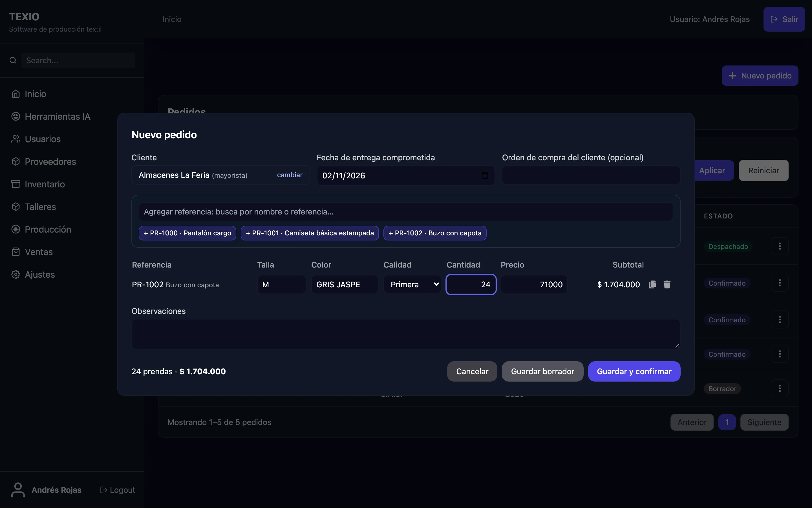Click the Anterior pagination button
Image resolution: width=812 pixels, height=508 pixels.
[x=692, y=422]
